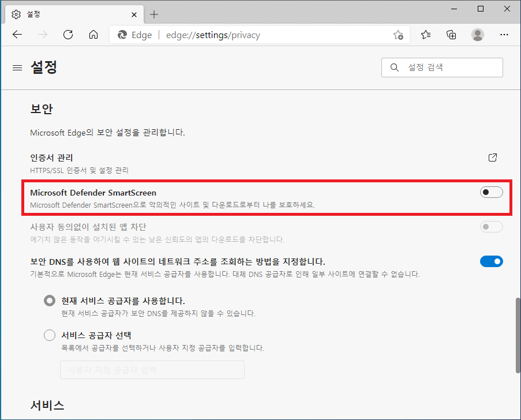Viewport: 521px width, 420px height.
Task: Select 현재 서비스 공급자를 사용합니다 radio button
Action: (50, 301)
